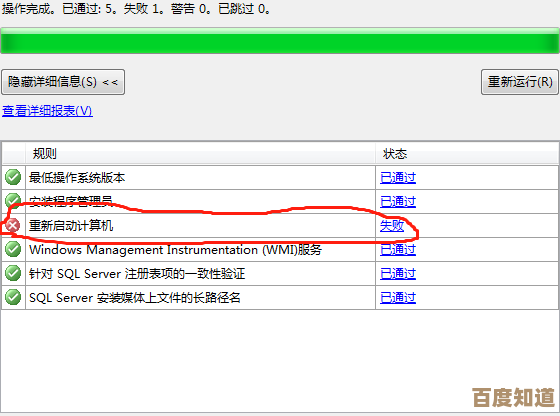560x416 pixels.
Task: Select 针对 SQL Server 注册表项的一致性验证 text
Action: 137,274
